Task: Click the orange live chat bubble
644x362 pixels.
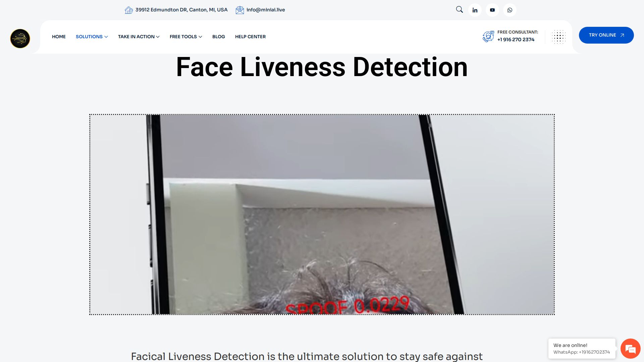Action: (x=630, y=349)
